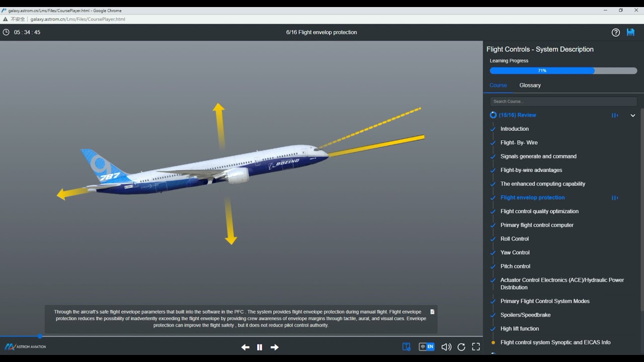
Task: Click playing indicator beside Flight envelop protection
Action: [615, 198]
